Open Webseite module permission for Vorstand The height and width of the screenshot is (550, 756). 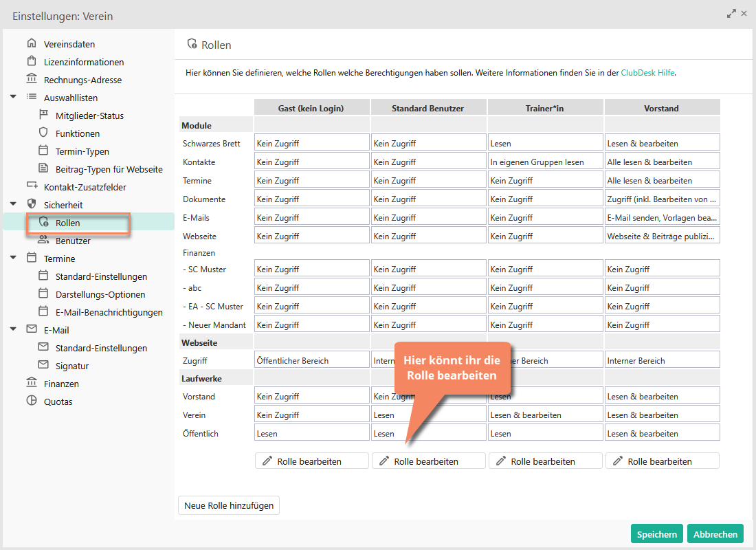662,236
